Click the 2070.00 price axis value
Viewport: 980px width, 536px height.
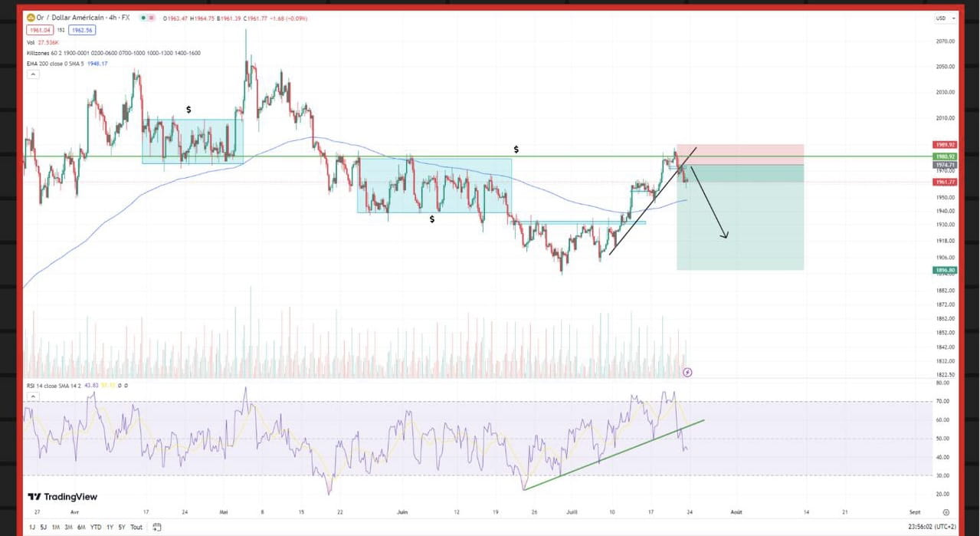pyautogui.click(x=946, y=41)
